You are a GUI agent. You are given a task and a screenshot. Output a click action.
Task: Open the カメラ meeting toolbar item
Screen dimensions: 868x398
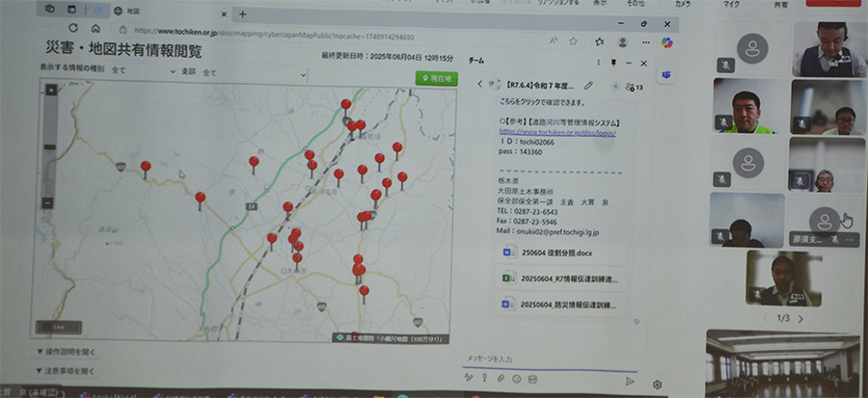pyautogui.click(x=682, y=5)
